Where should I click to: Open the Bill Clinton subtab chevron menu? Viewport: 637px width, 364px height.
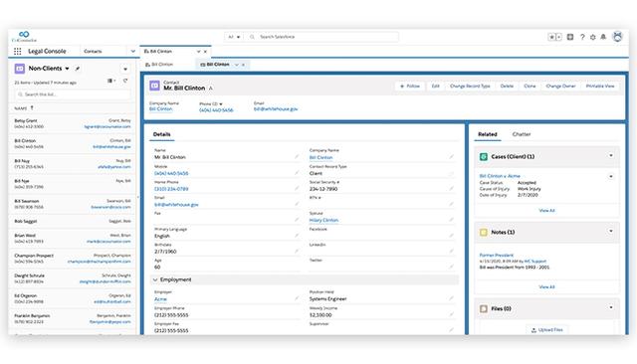237,65
